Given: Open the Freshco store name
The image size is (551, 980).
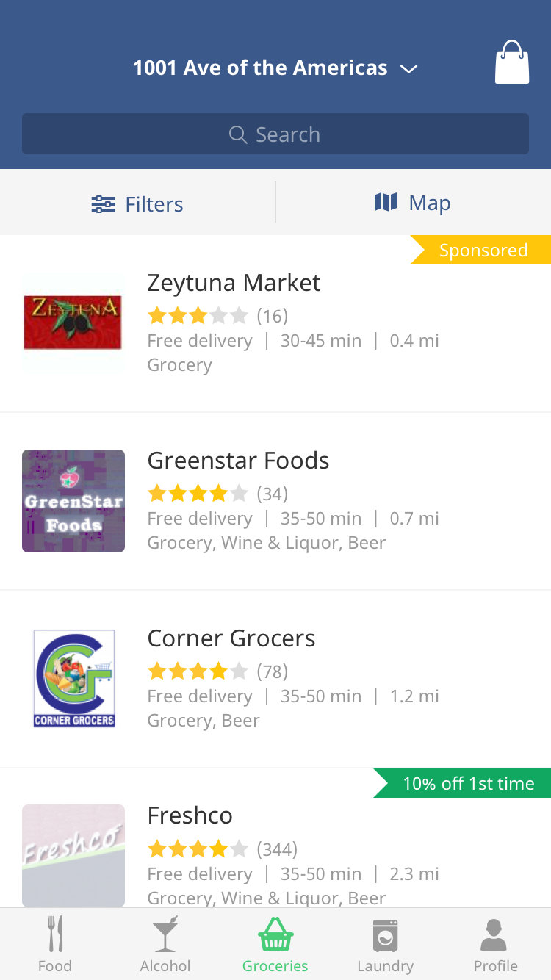Looking at the screenshot, I should pyautogui.click(x=190, y=815).
